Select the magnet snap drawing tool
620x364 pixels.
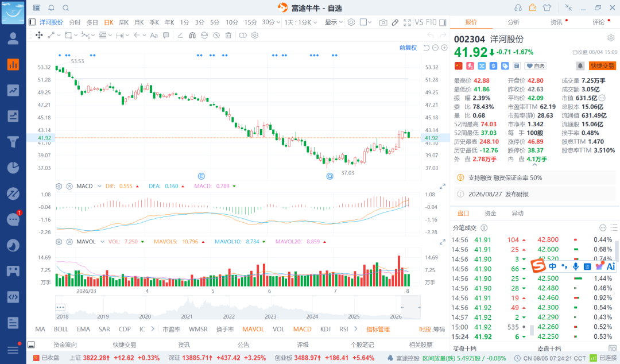click(x=192, y=35)
